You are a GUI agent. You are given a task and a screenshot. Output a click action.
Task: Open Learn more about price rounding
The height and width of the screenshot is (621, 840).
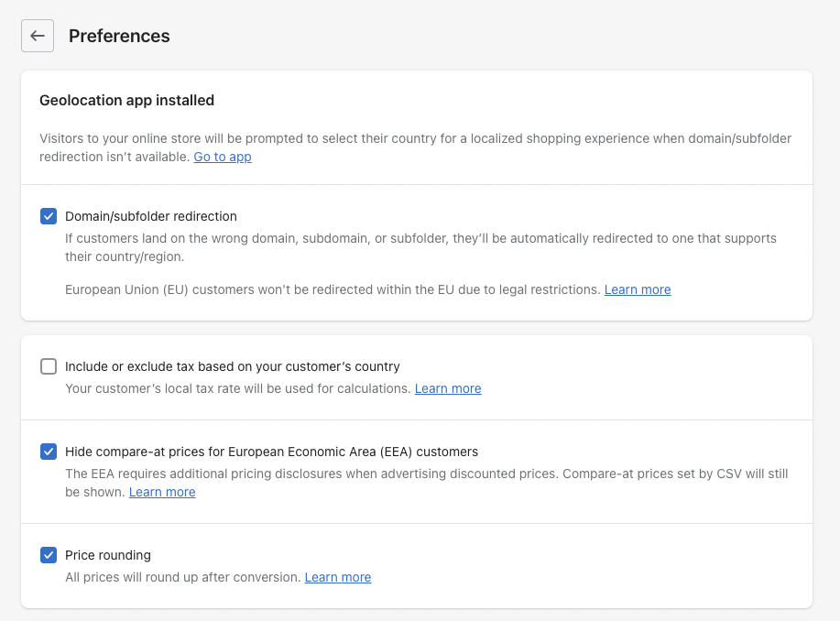click(337, 577)
